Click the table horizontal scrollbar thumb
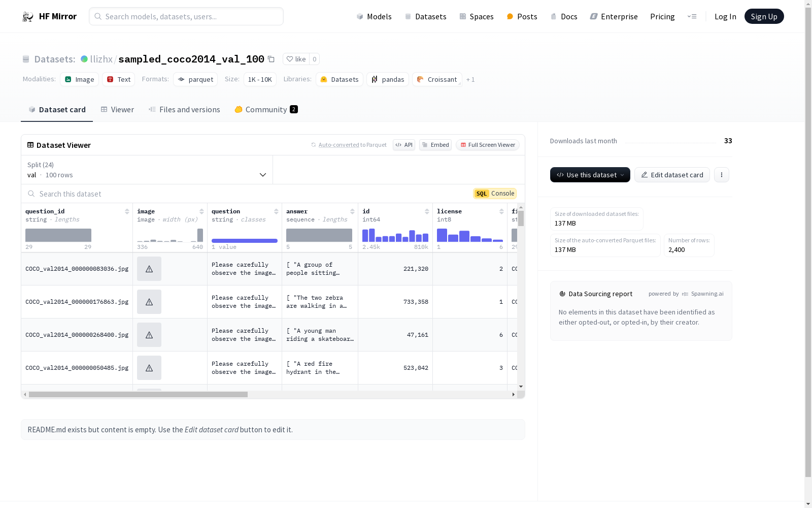Image resolution: width=812 pixels, height=508 pixels. pos(138,395)
